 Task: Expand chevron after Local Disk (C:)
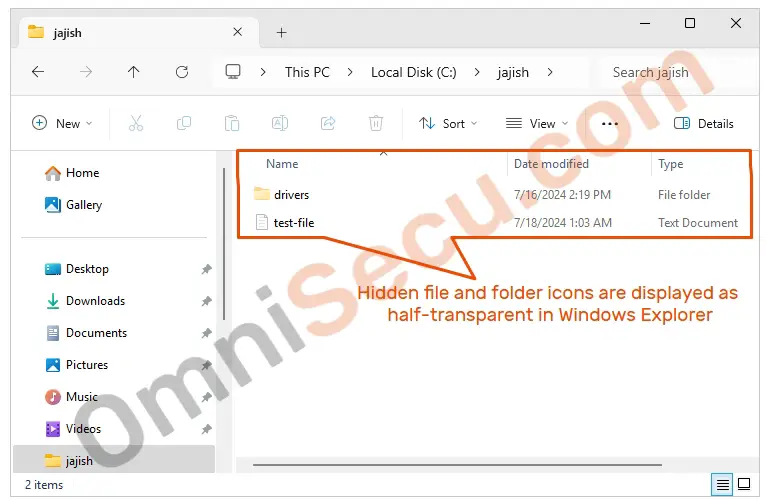pos(477,72)
